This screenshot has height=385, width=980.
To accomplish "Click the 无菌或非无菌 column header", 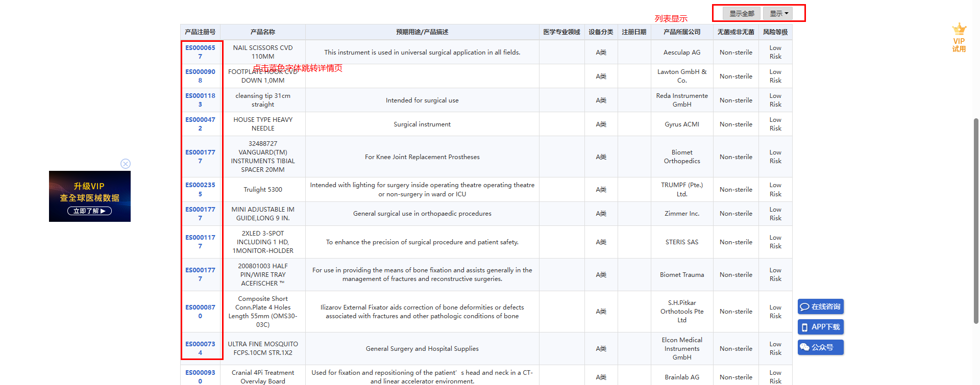I will [736, 32].
